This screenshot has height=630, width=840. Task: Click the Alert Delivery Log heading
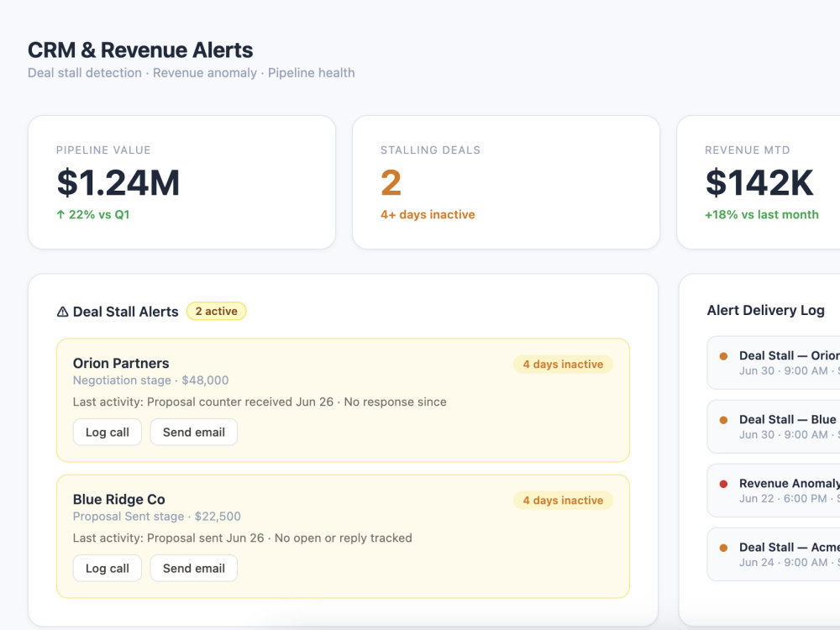(x=765, y=310)
